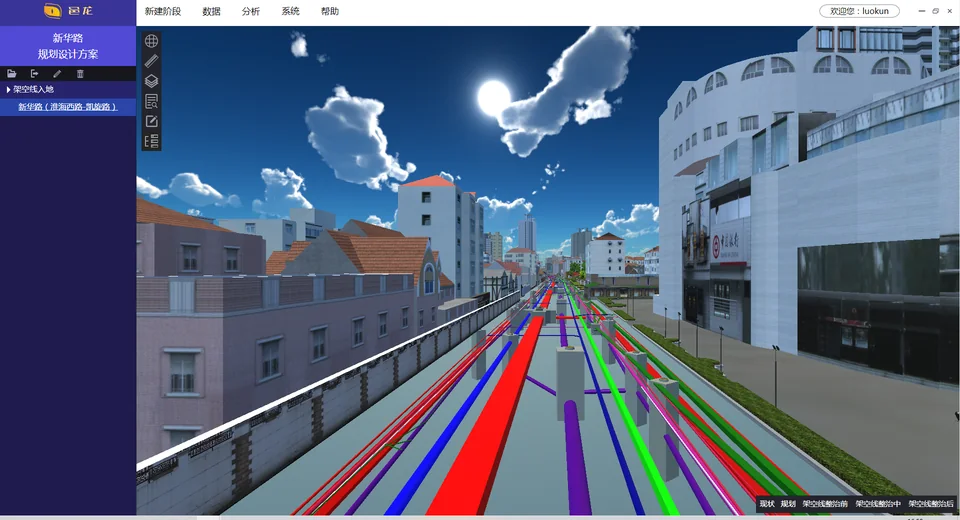Open the 帮助 menu
The image size is (960, 520).
(329, 11)
